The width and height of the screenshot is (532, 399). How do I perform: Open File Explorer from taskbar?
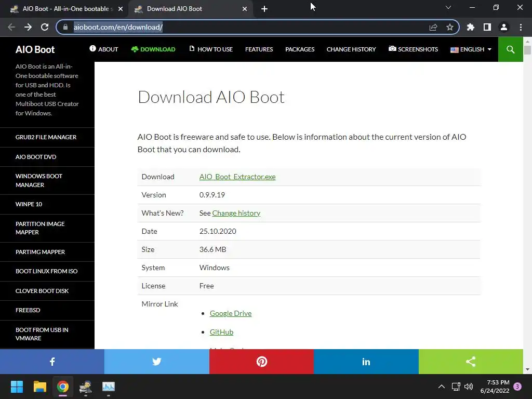pyautogui.click(x=39, y=387)
